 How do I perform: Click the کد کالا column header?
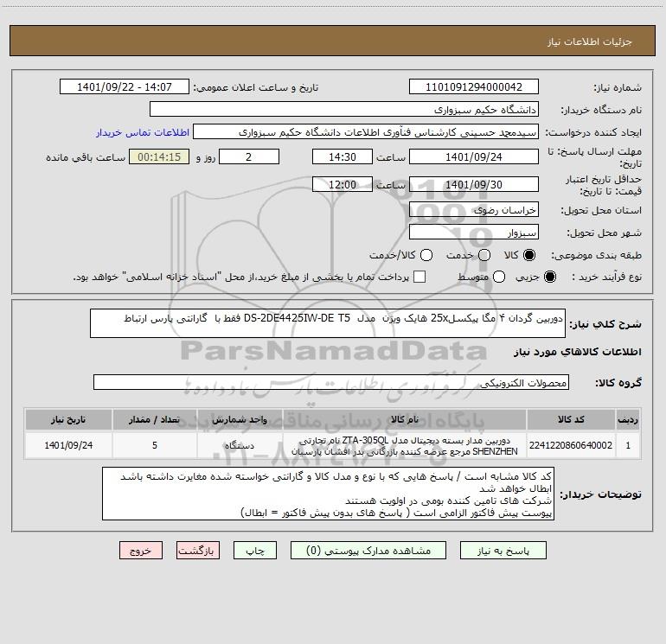pyautogui.click(x=571, y=419)
